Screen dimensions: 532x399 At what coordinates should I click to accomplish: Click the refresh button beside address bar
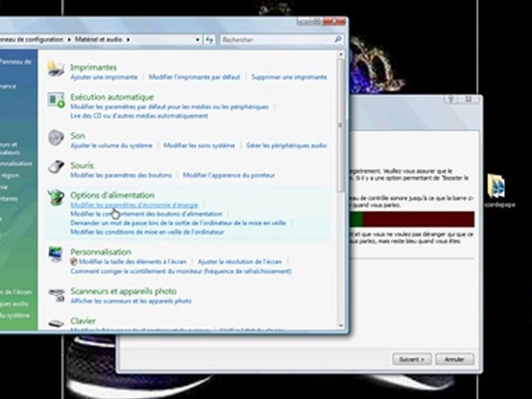coord(209,40)
